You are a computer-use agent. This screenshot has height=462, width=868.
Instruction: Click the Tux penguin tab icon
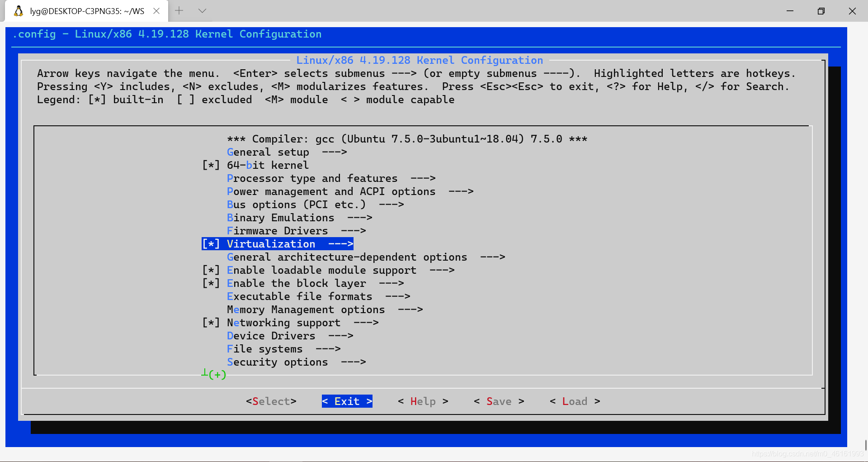coord(19,11)
